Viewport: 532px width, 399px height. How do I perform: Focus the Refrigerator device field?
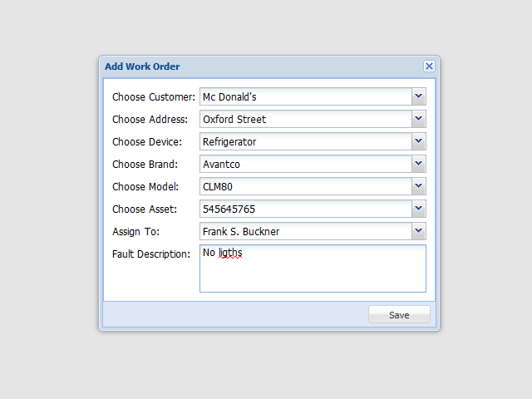click(306, 141)
